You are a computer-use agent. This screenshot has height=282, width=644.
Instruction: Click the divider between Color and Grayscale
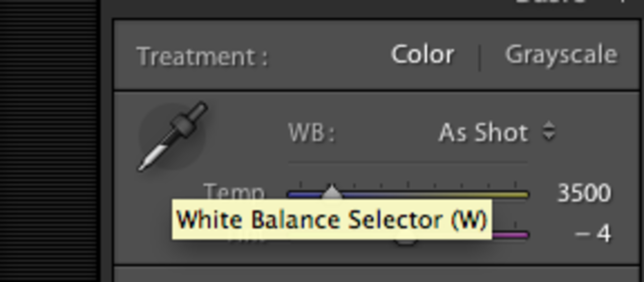pos(479,56)
